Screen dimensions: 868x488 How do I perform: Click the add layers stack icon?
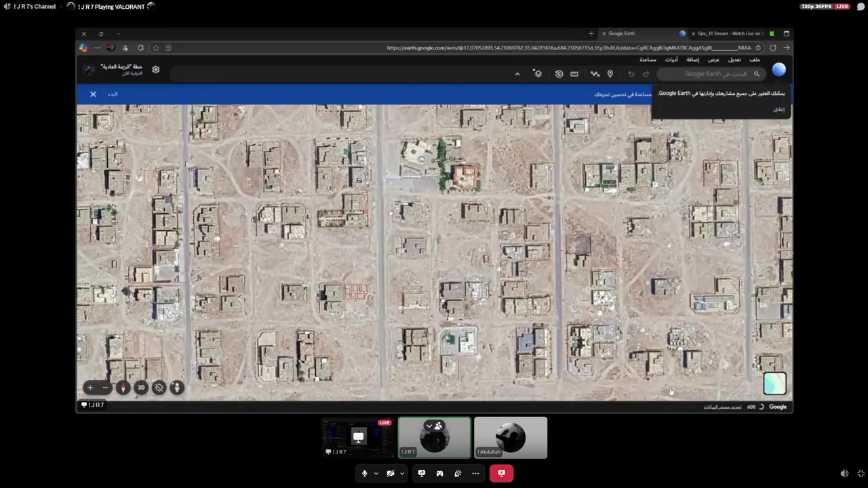coord(538,74)
